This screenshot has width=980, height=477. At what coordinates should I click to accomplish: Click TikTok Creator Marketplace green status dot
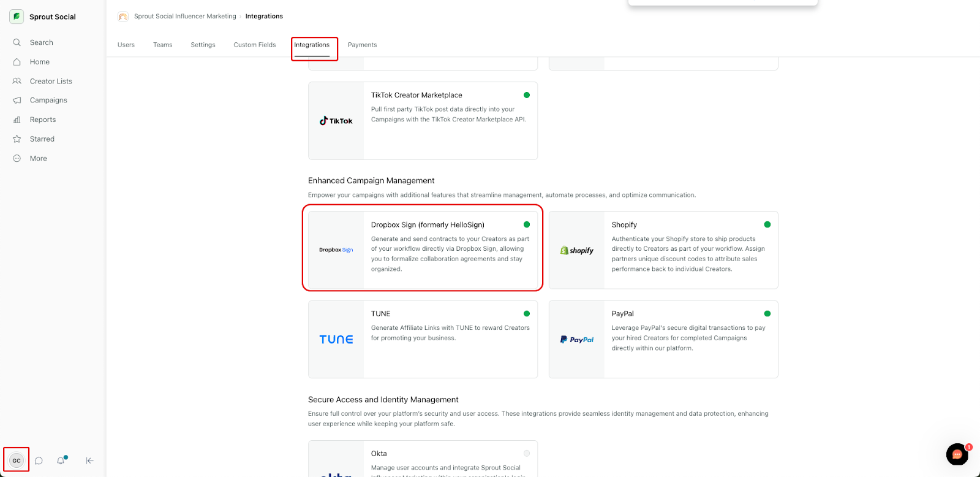pyautogui.click(x=527, y=95)
